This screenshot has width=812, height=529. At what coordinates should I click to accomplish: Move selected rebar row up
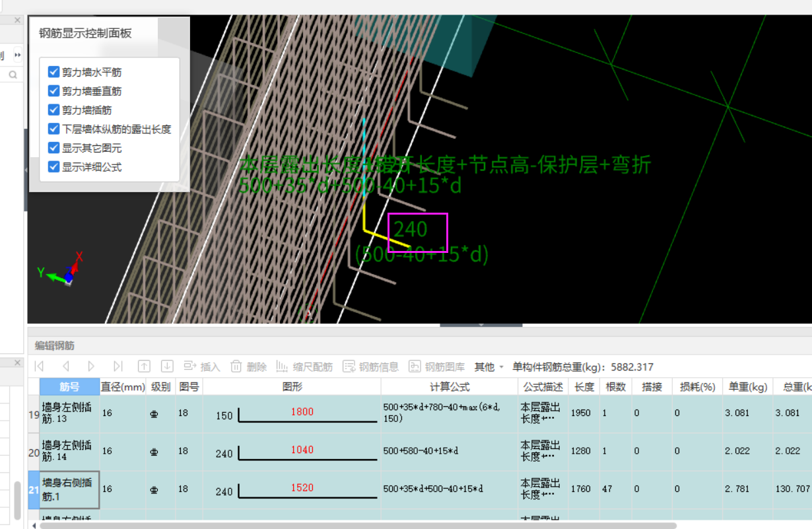coord(144,367)
